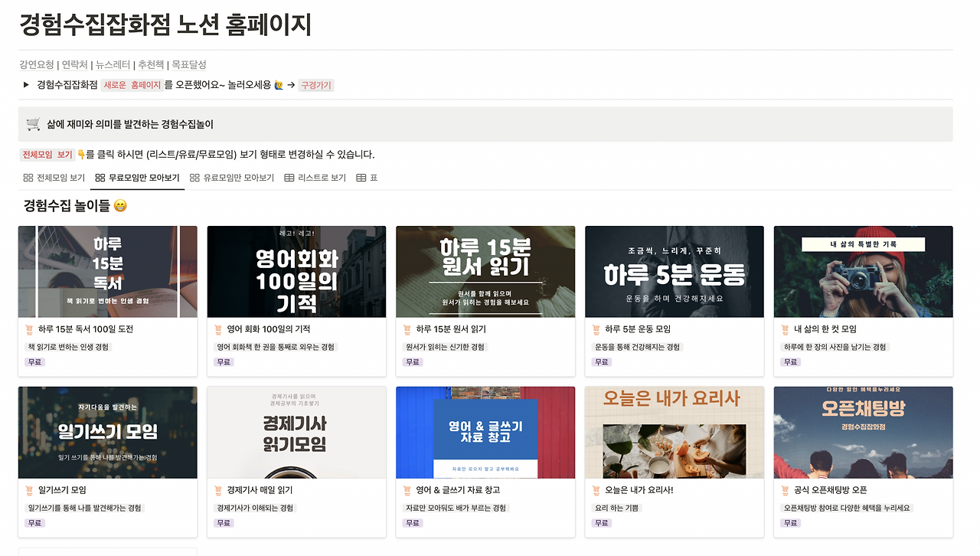
Task: Click the 책 읽기로 변하는 인생 경험 description
Action: pyautogui.click(x=69, y=347)
